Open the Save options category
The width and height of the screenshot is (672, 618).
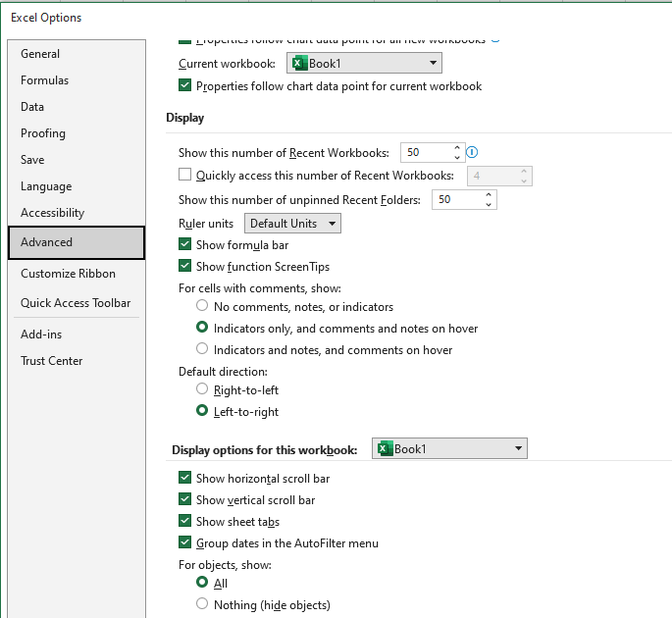[77, 160]
